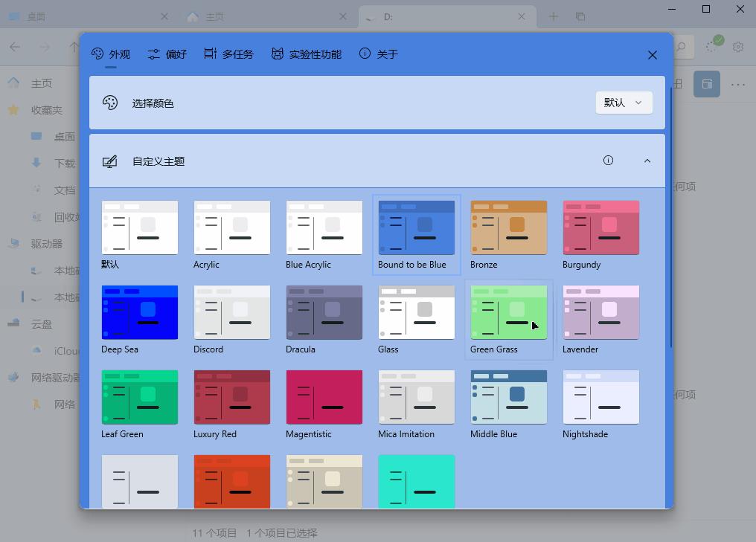
Task: Close the settings dialog with X
Action: tap(652, 55)
